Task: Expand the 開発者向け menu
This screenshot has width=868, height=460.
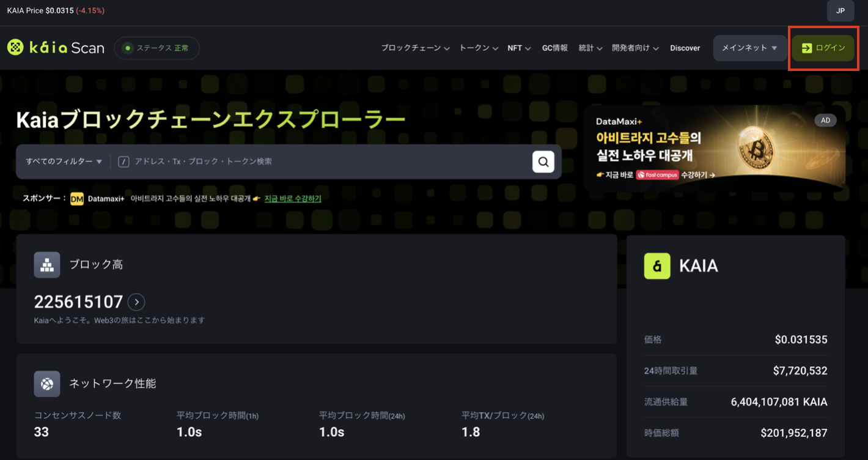Action: (x=635, y=48)
